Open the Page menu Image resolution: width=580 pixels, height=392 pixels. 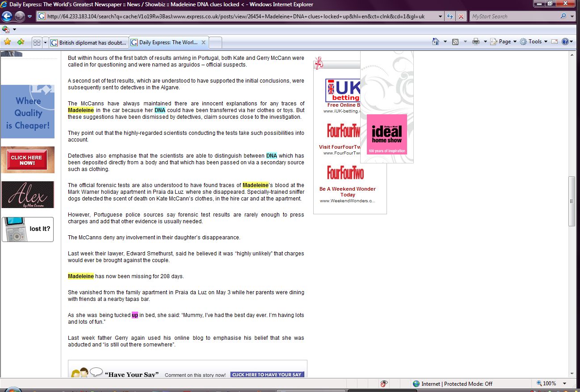[504, 42]
